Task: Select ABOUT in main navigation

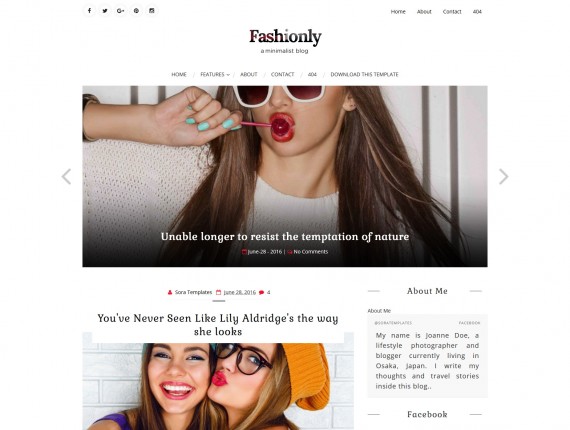Action: [x=249, y=75]
